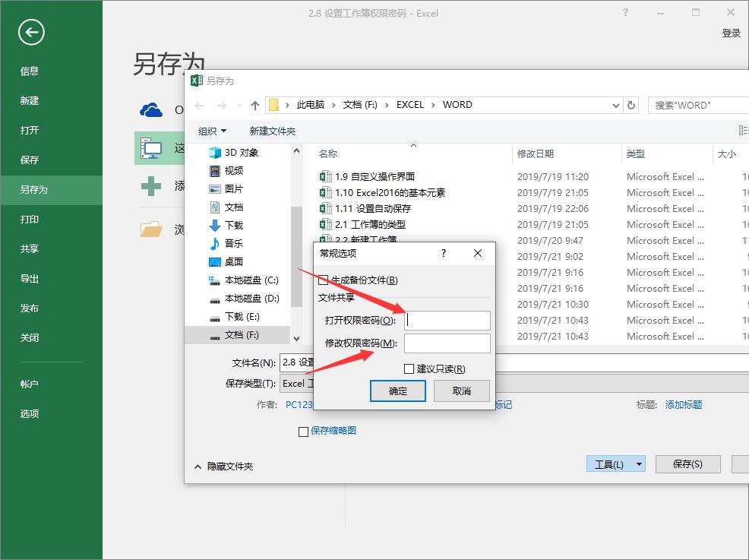
Task: Select 打印 in the left sidebar
Action: click(x=30, y=220)
